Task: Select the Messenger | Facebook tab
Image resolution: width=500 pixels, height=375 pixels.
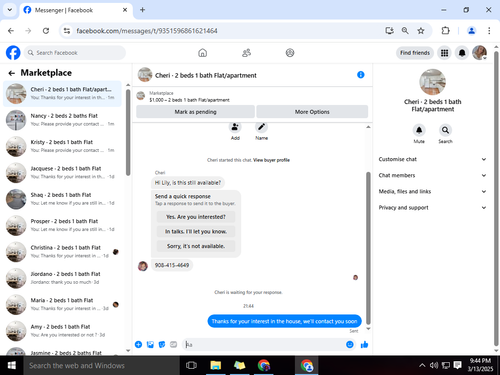Action: 76,10
